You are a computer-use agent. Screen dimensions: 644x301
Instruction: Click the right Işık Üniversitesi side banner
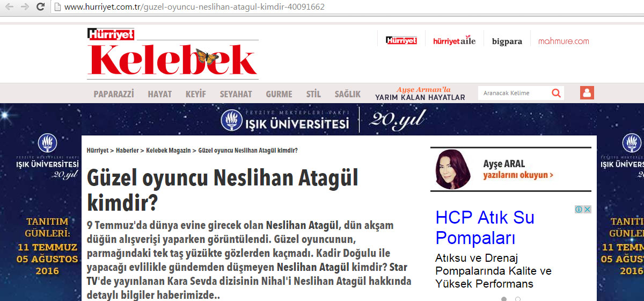pyautogui.click(x=620, y=202)
